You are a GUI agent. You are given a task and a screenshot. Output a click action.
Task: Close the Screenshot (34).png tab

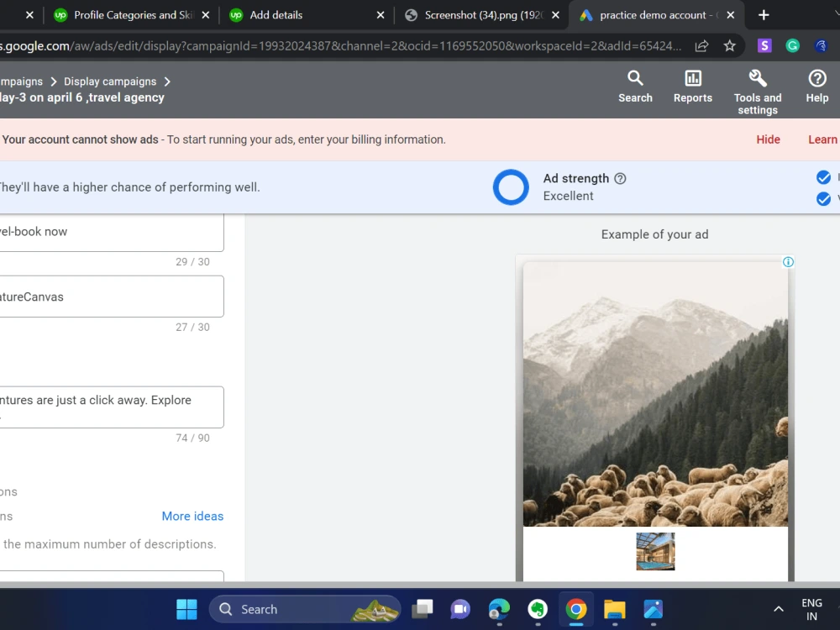pos(555,15)
